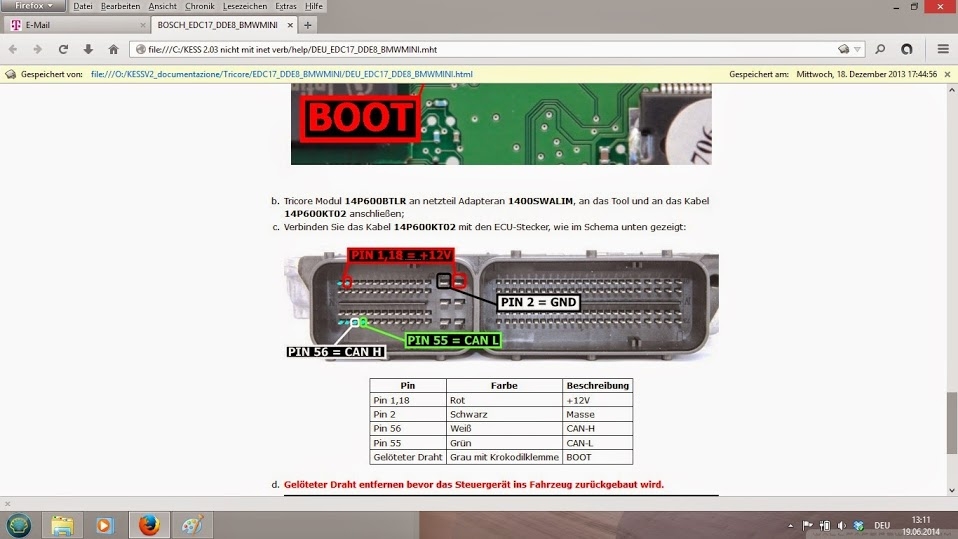
Task: Click the volume speaker tray icon
Action: tap(842, 526)
